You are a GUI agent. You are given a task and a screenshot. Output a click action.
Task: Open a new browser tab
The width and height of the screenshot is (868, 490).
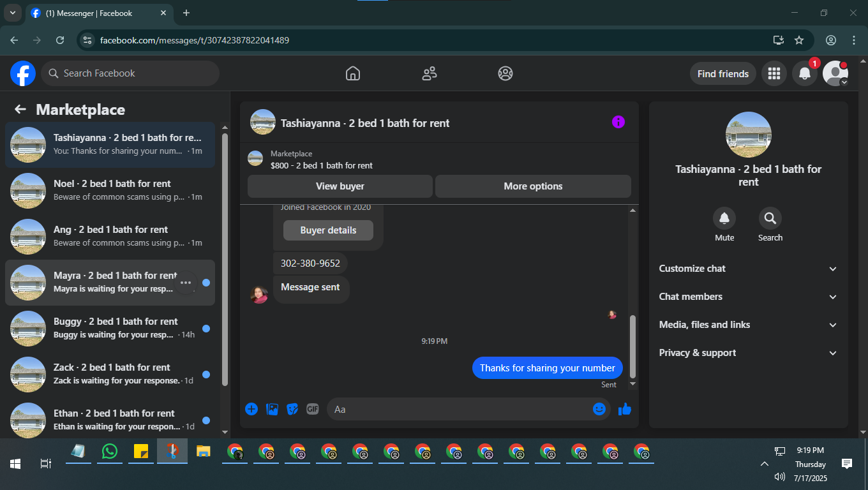tap(186, 13)
